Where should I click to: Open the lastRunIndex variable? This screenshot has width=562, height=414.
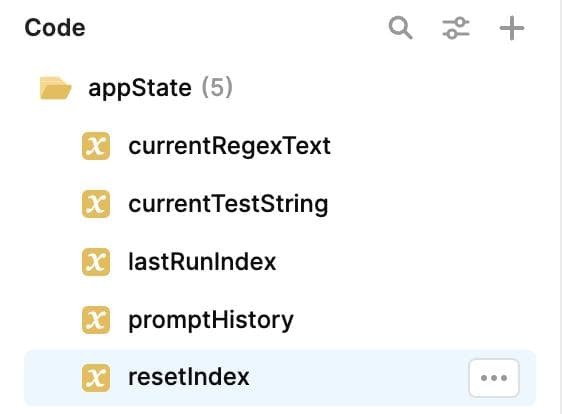coord(202,262)
